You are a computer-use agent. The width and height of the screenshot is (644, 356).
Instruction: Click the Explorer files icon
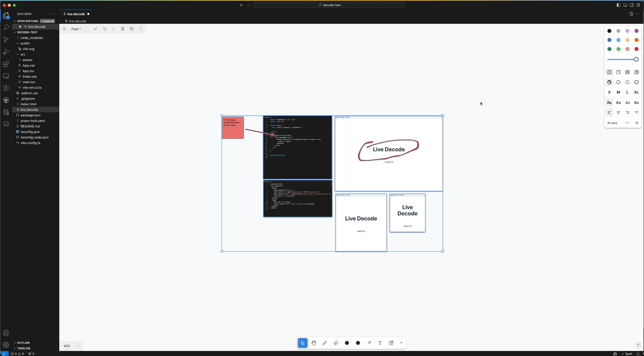[6, 15]
